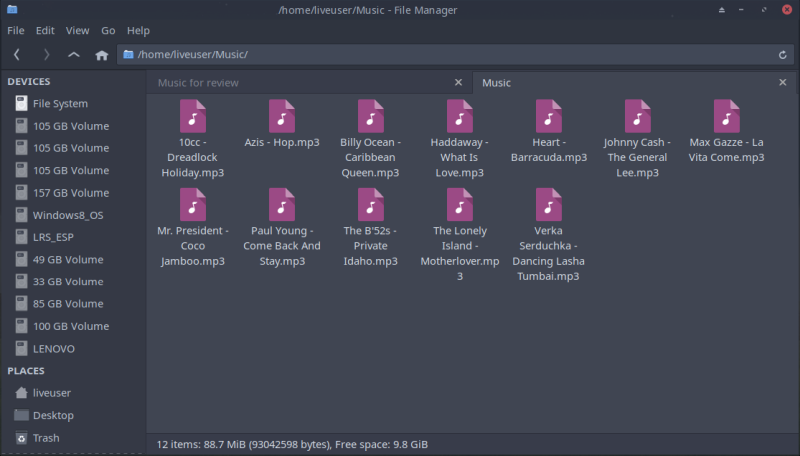Screen dimensions: 800x456
Task: Select the Heart - Barracuda.mp3 file icon
Action: (548, 116)
